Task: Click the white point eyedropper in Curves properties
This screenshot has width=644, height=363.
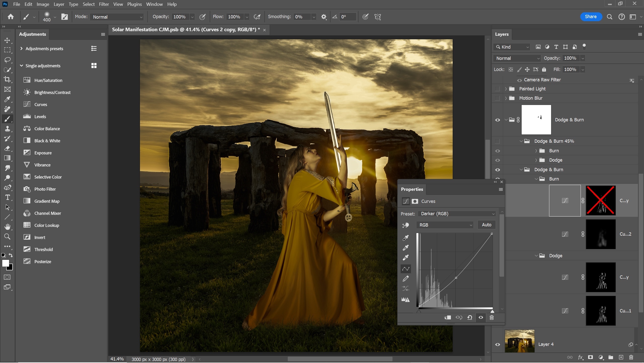Action: pos(406,257)
